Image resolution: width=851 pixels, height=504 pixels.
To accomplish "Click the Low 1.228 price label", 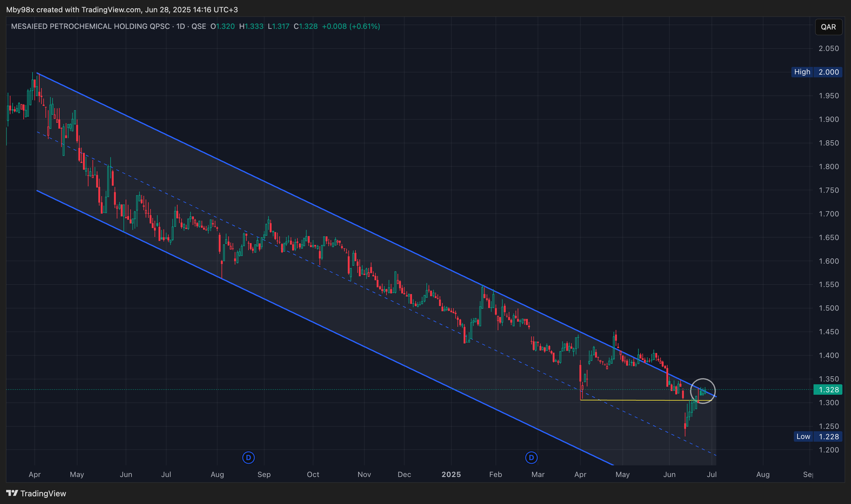I will (818, 436).
